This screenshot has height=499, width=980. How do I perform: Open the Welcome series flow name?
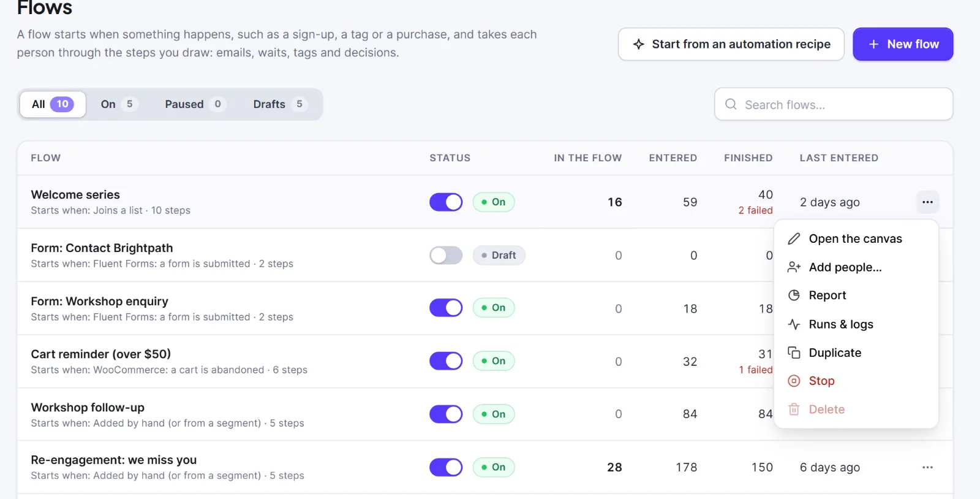click(75, 194)
